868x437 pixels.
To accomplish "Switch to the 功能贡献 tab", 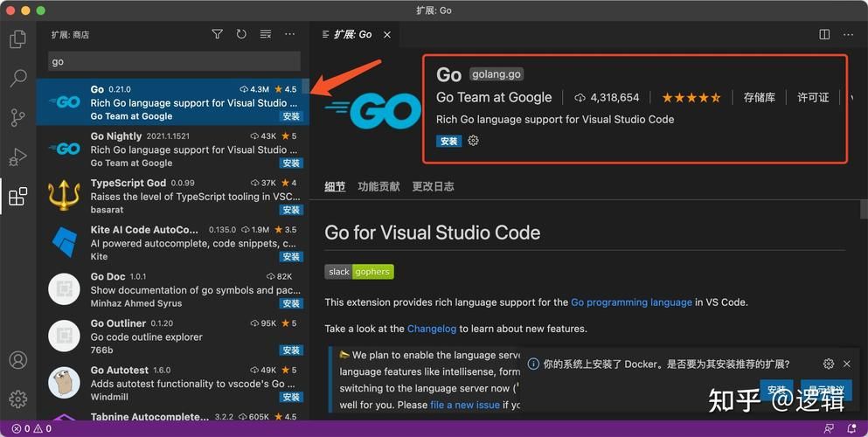I will tap(378, 186).
